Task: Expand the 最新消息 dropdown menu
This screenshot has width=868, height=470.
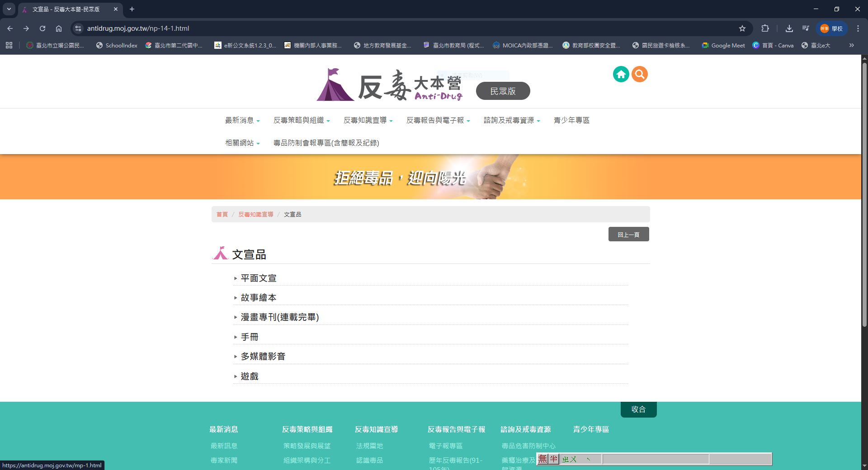Action: tap(242, 120)
